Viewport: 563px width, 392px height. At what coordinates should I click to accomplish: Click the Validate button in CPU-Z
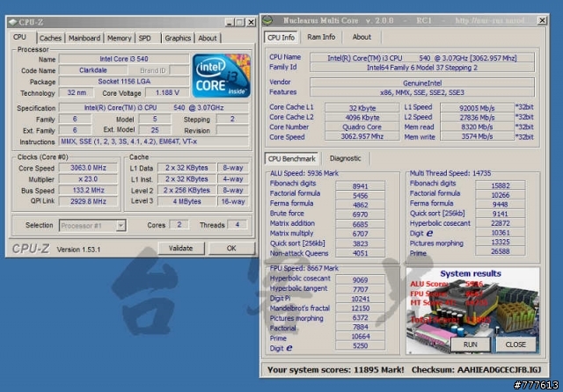[x=180, y=248]
